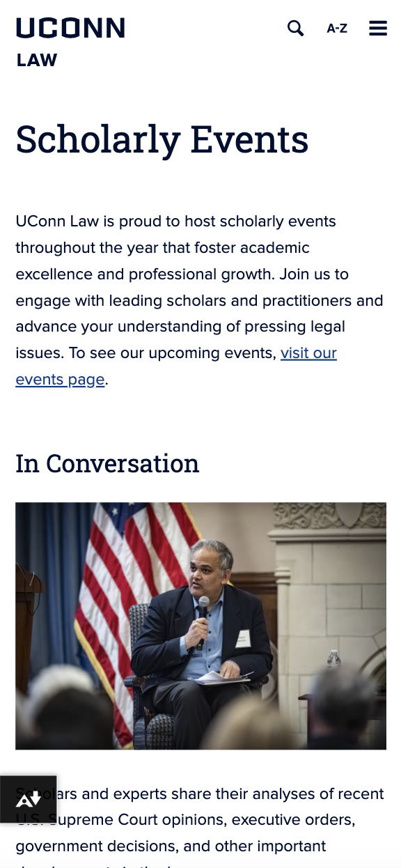Click the water bottle in the photo
The image size is (401, 868).
click(333, 660)
